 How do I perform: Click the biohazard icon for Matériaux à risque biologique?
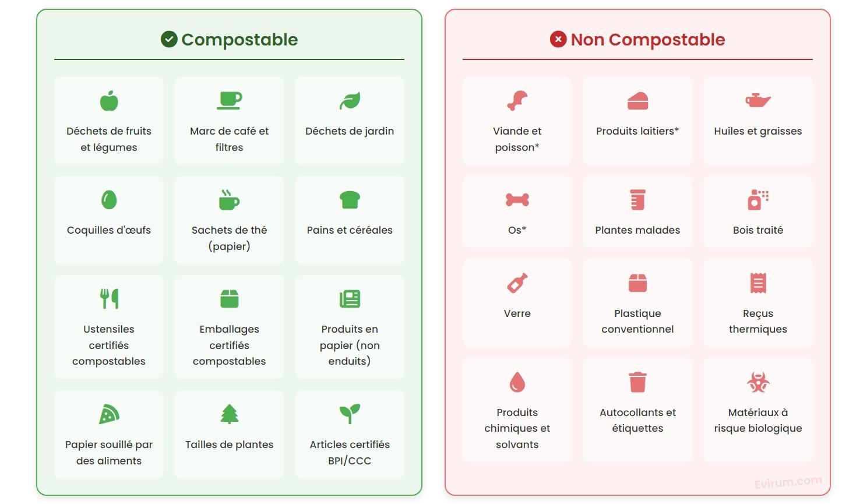click(x=758, y=382)
